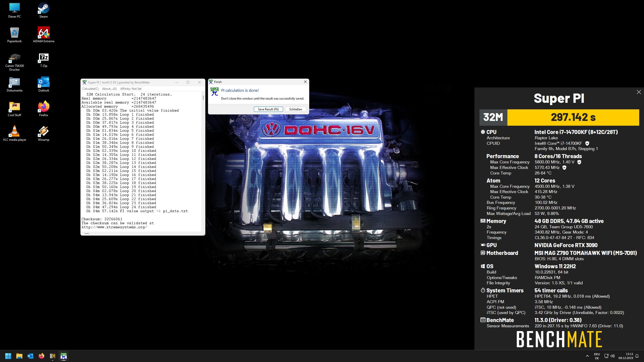Click the BenchMate 11.3.0 version text
644x362 pixels.
[558, 320]
